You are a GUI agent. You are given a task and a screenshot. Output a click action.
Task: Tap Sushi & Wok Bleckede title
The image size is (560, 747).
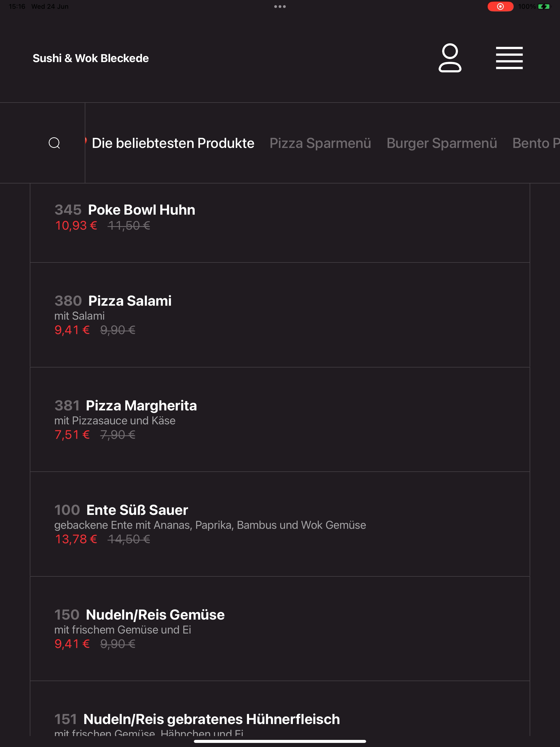tap(91, 58)
